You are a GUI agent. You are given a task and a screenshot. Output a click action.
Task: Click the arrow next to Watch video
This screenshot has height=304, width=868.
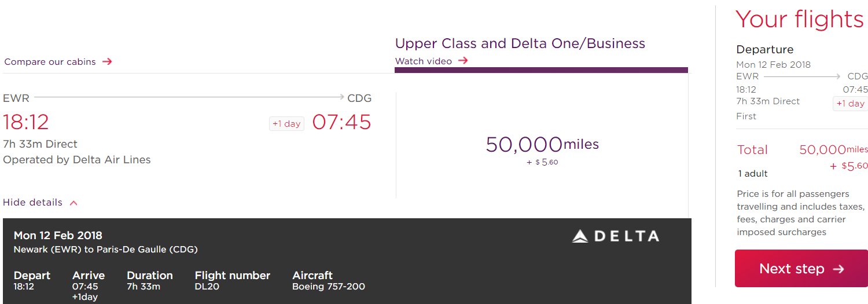463,61
